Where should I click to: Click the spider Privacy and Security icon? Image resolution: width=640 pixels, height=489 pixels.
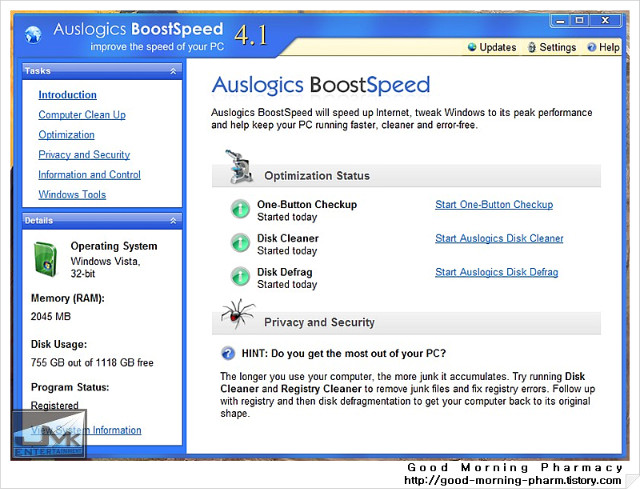(238, 313)
